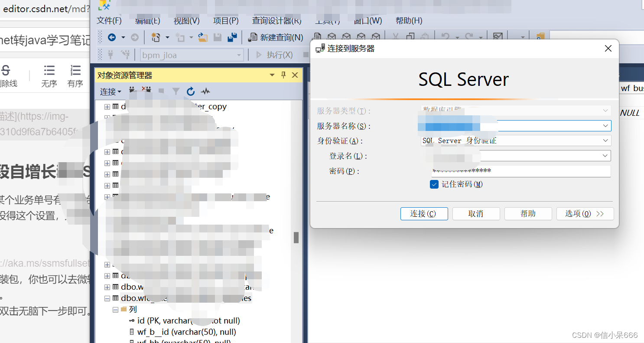Collapse the expanded dbo table node above 列
The width and height of the screenshot is (644, 343).
tap(107, 298)
